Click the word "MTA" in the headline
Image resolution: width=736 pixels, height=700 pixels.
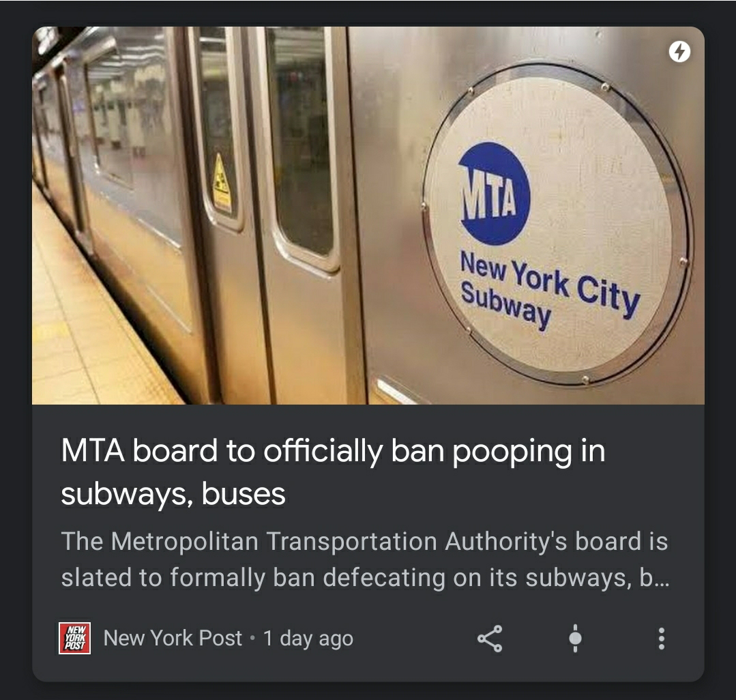(x=93, y=451)
